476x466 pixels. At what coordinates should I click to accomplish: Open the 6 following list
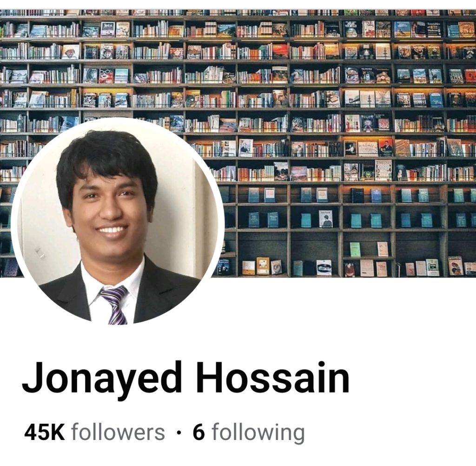click(249, 432)
